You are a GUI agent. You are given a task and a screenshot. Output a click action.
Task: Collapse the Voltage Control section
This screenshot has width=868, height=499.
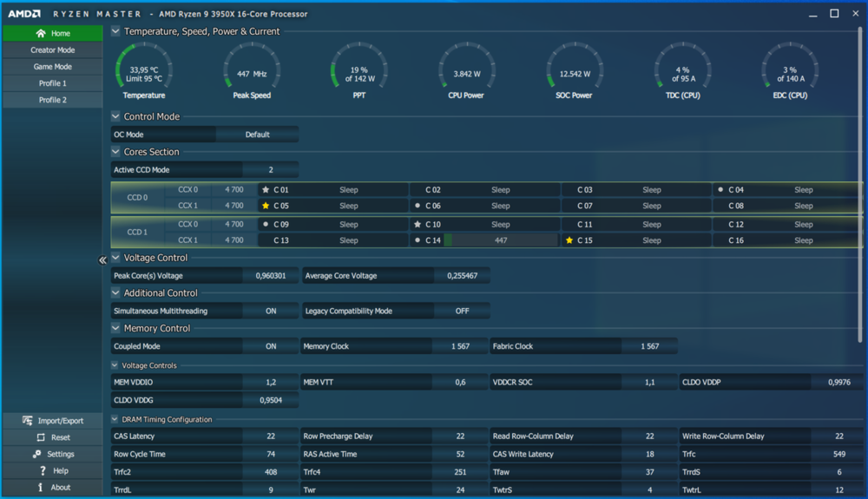(x=115, y=257)
